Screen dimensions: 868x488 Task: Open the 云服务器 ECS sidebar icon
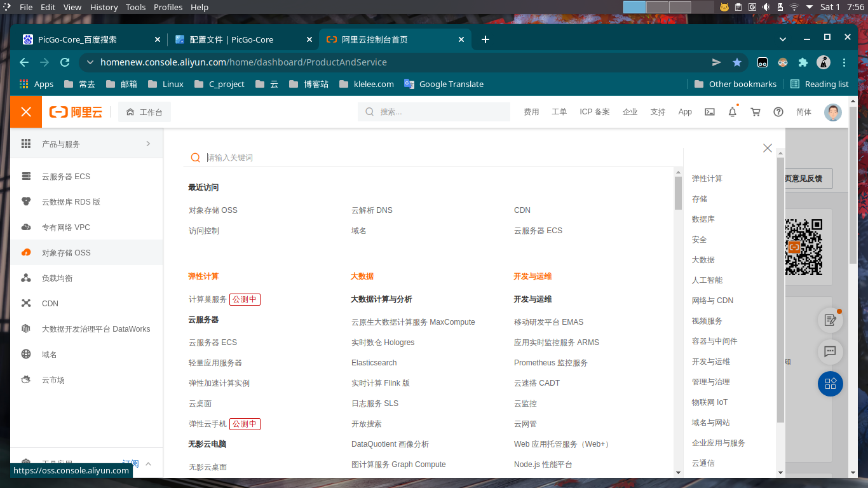(26, 176)
